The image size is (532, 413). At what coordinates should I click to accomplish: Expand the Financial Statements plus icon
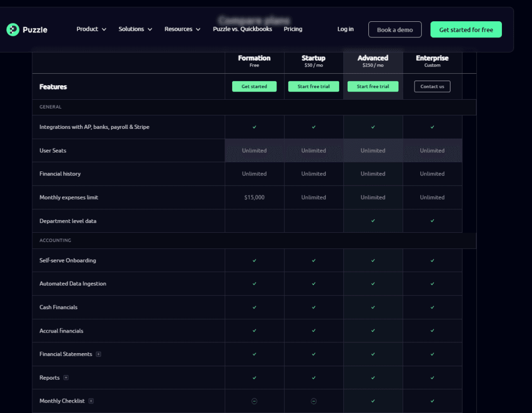98,354
